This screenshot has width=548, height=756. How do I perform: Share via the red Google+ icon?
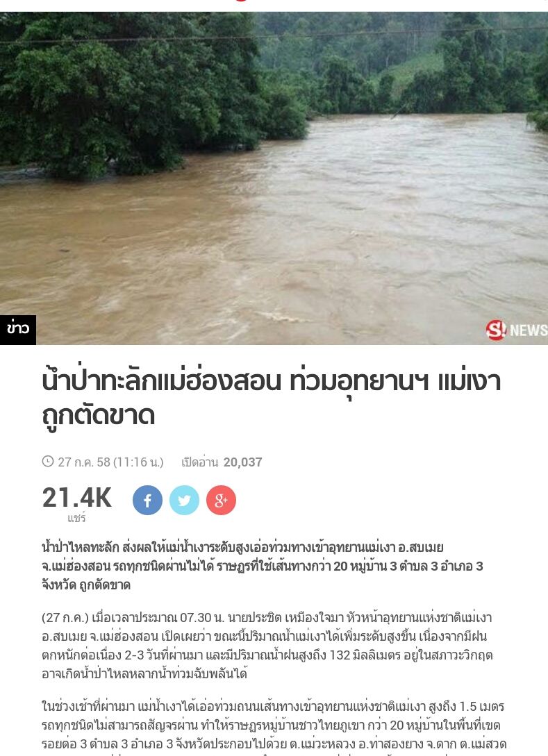tap(221, 500)
